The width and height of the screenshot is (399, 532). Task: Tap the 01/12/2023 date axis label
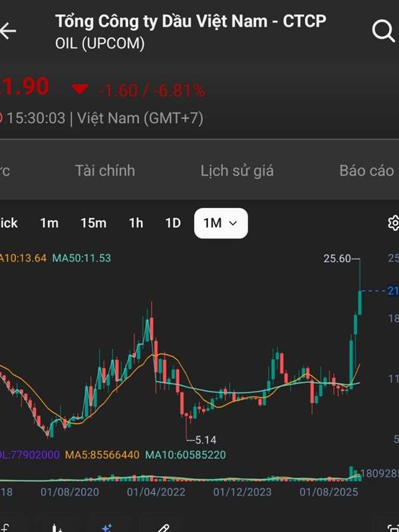click(242, 492)
